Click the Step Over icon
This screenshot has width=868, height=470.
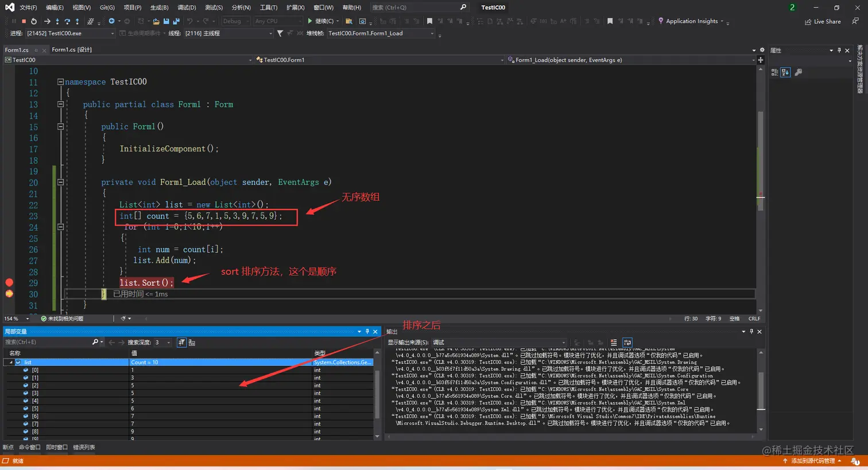67,21
